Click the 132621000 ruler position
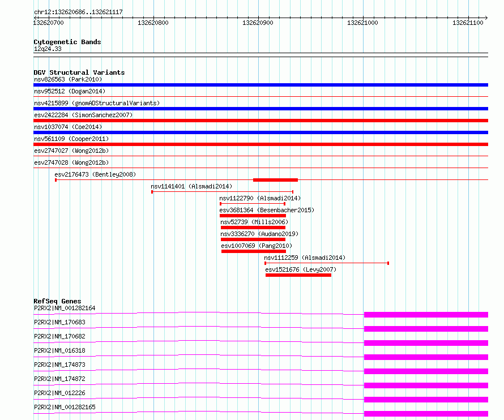The width and height of the screenshot is (504, 420). point(362,23)
